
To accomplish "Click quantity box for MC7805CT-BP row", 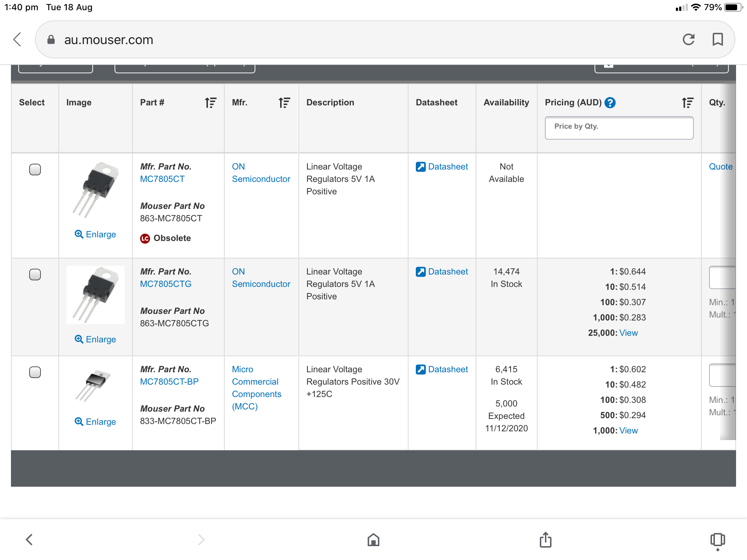I will pos(722,375).
